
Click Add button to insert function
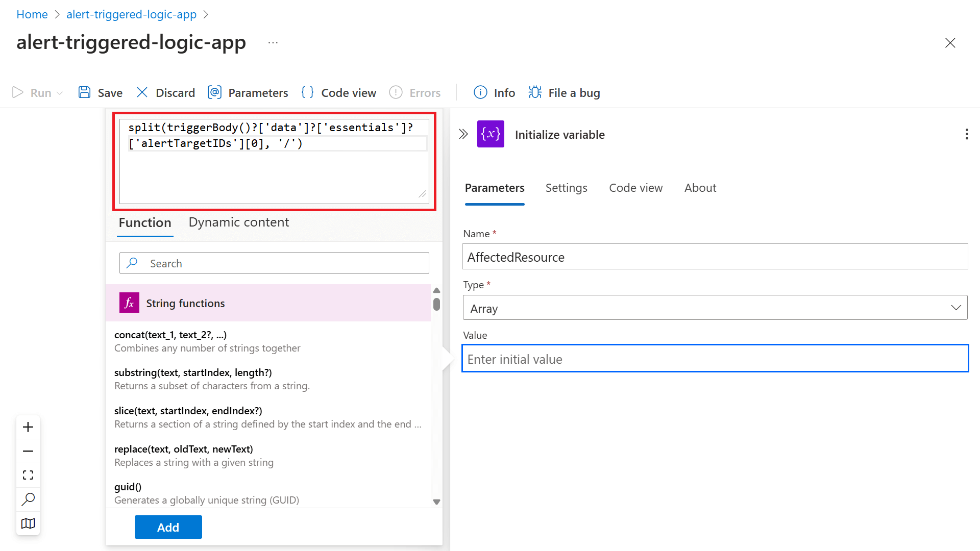(x=167, y=527)
